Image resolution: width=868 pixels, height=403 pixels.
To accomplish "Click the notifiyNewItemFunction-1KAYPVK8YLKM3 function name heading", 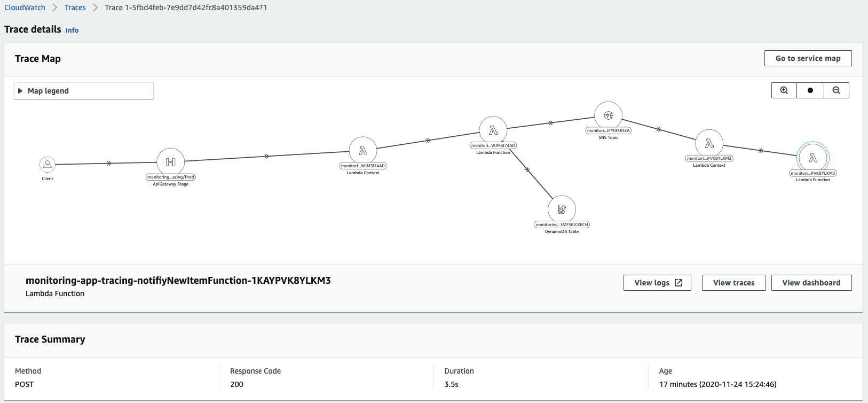I will point(178,281).
